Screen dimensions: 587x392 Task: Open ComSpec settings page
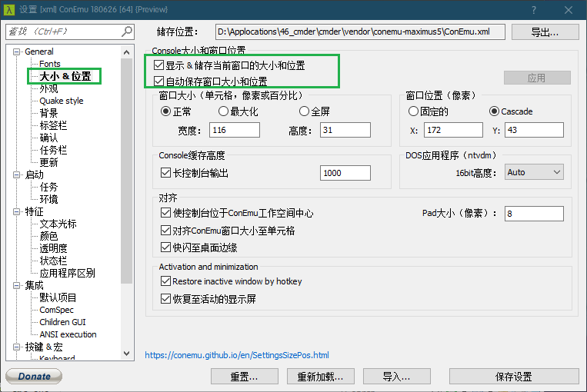point(56,310)
